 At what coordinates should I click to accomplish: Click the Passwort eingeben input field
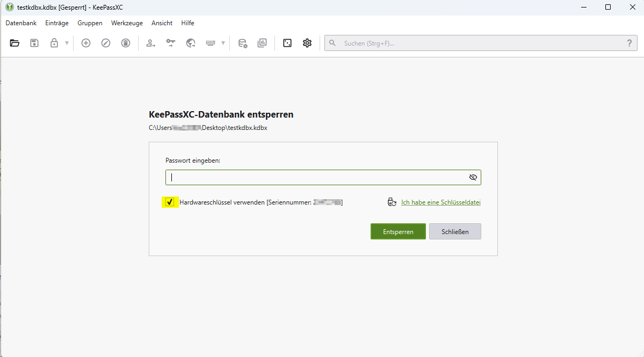point(323,177)
